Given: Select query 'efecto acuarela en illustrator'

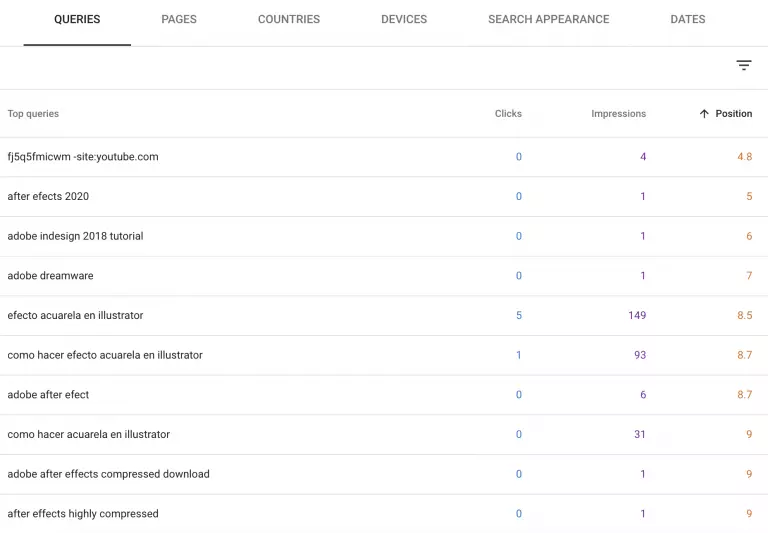Looking at the screenshot, I should [75, 315].
